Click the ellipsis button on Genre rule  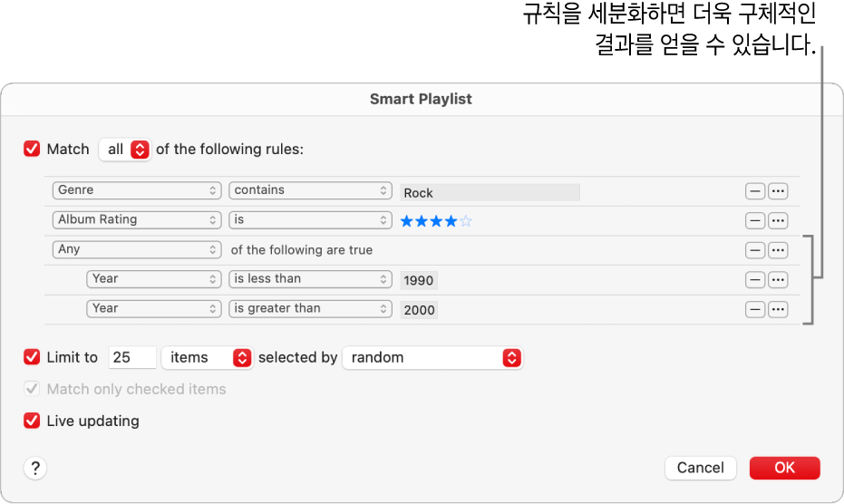(x=778, y=191)
